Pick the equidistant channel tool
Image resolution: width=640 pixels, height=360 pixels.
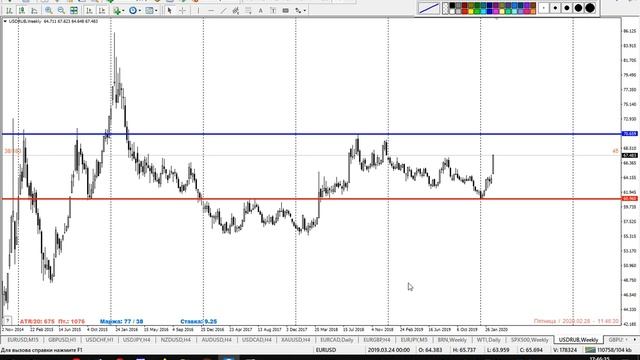tap(236, 10)
